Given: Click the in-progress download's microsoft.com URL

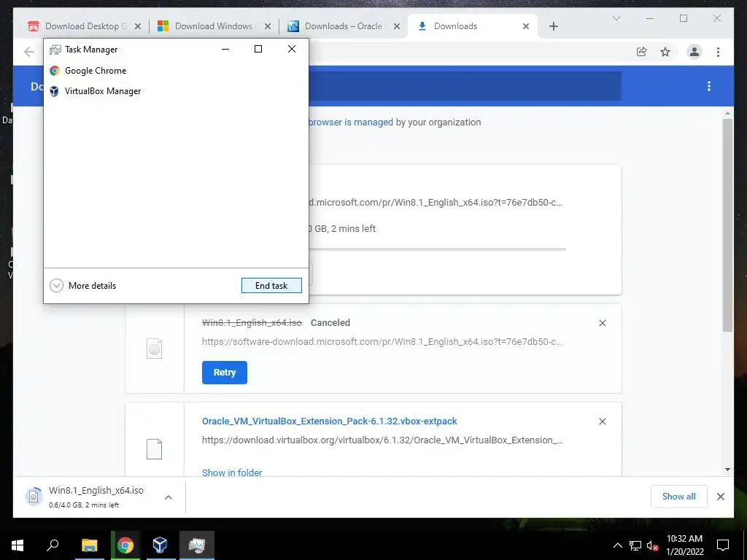Looking at the screenshot, I should pyautogui.click(x=436, y=203).
